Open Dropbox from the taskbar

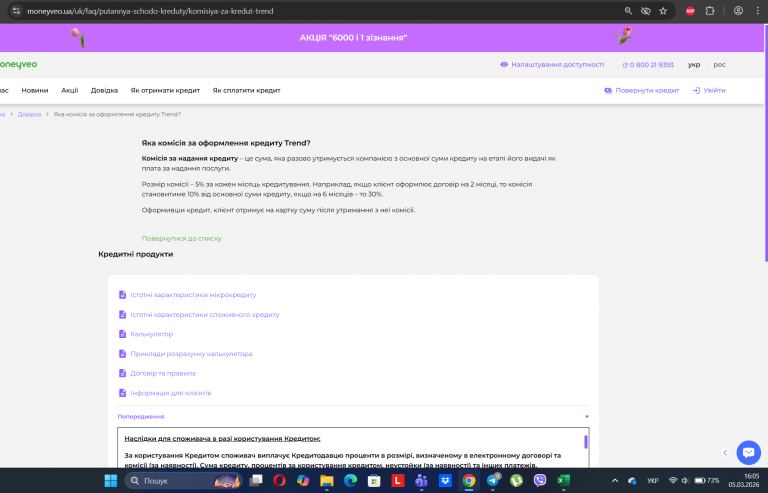tap(445, 481)
